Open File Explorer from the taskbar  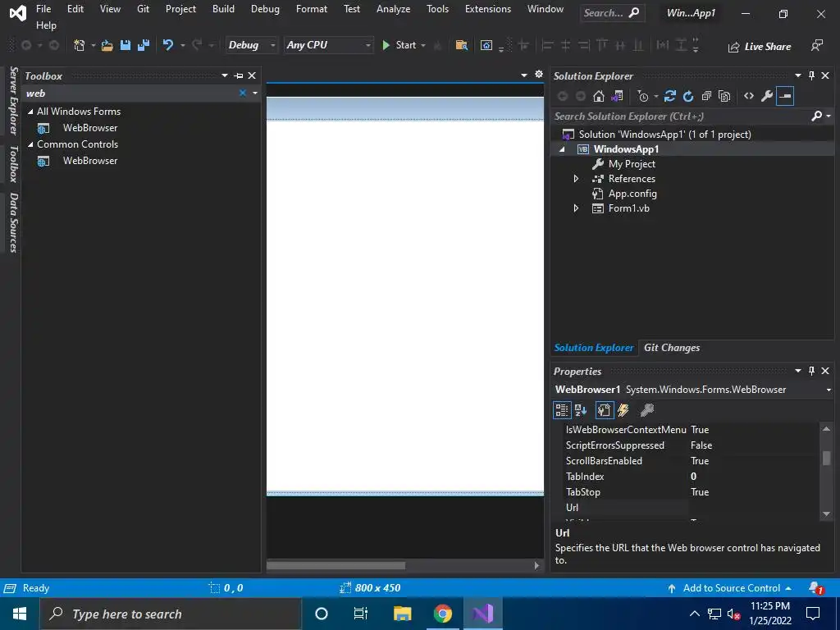tap(402, 614)
